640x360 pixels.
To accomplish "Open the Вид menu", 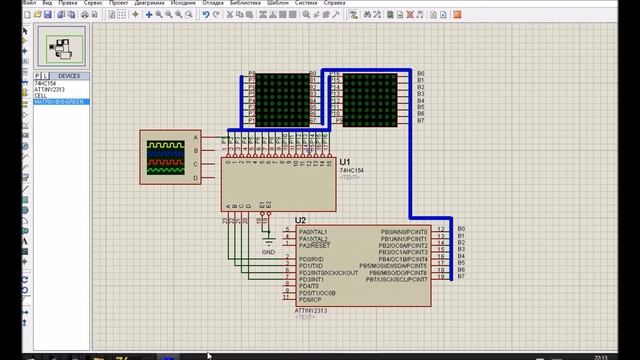I will [47, 3].
